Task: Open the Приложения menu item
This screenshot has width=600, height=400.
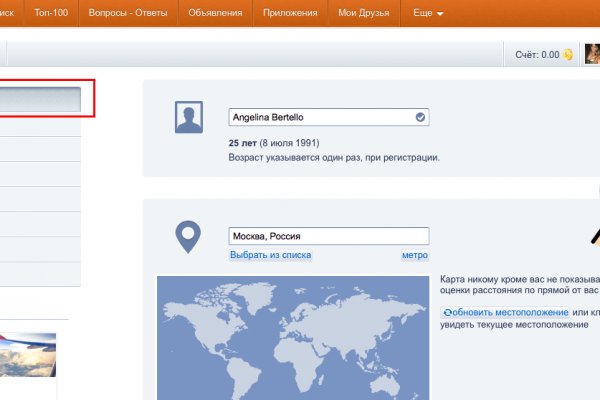Action: tap(291, 14)
